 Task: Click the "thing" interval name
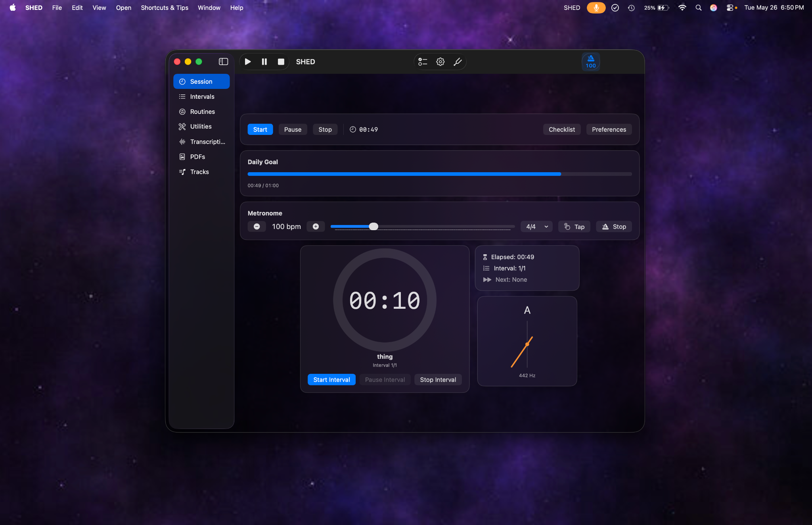pos(385,357)
